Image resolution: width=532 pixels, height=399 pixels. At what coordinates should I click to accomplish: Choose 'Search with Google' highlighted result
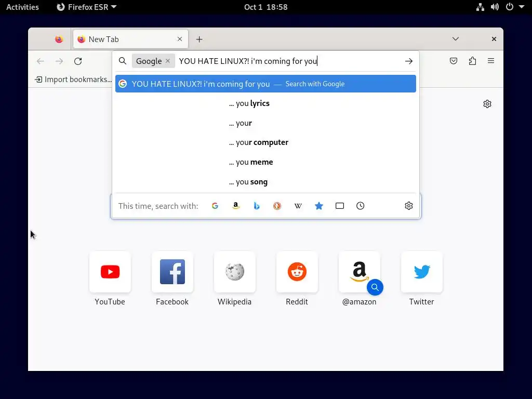click(x=265, y=84)
